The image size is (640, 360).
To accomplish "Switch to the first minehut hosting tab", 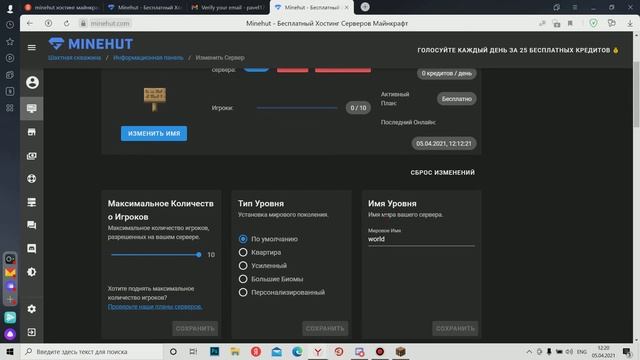I will click(62, 7).
